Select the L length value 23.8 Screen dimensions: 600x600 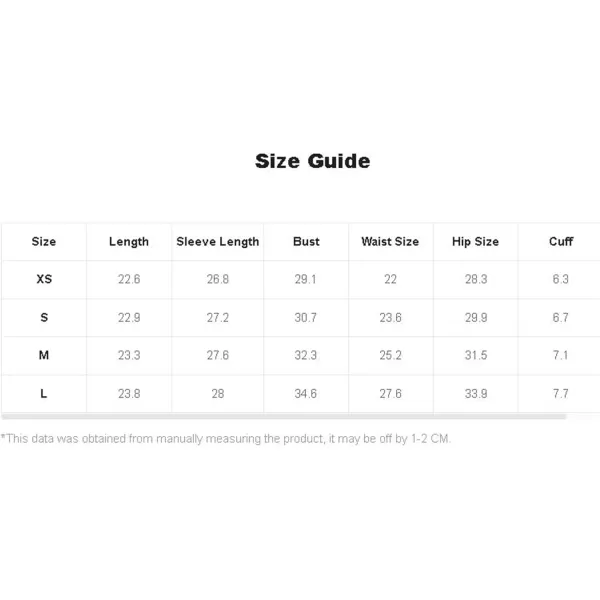(129, 394)
